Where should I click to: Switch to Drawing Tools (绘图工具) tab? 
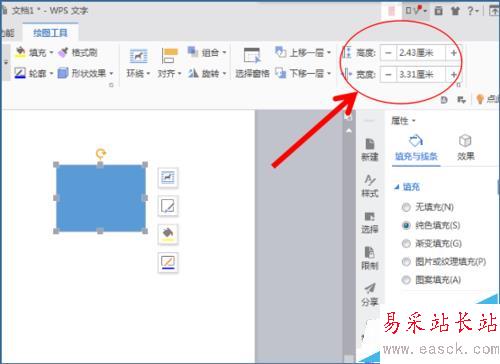coord(50,33)
